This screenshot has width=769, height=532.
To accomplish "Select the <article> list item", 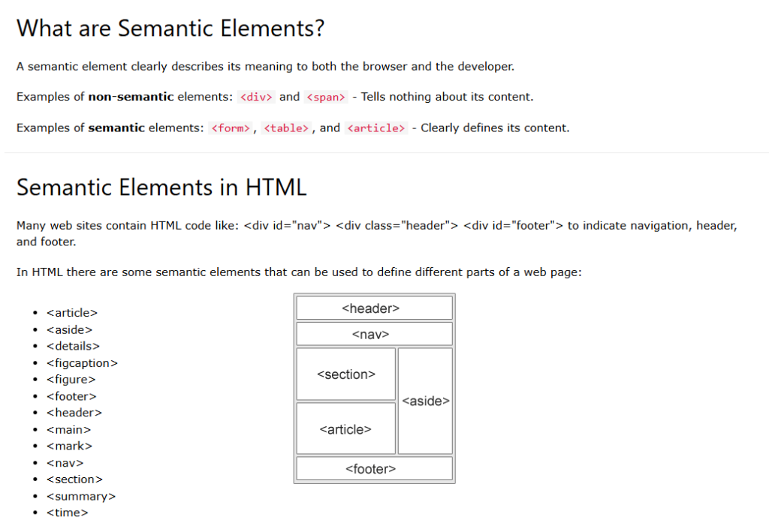I will 71,313.
